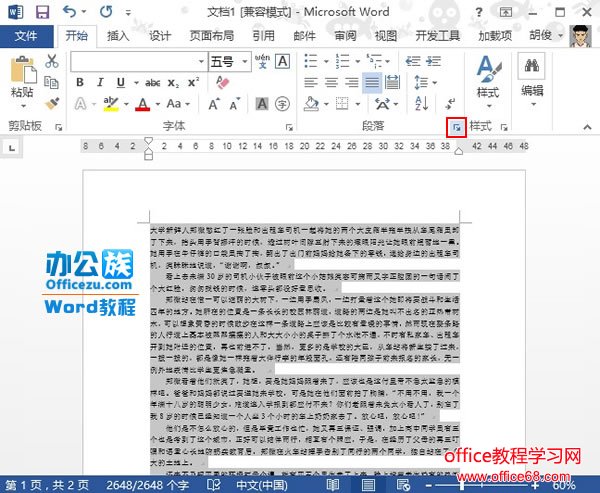
Task: Open the font color red A dropdown arrow
Action: tap(158, 104)
